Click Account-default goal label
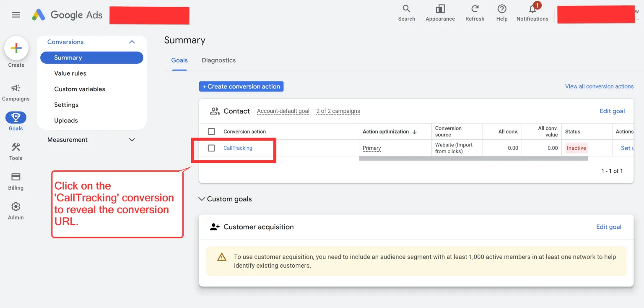644x308 pixels. tap(283, 111)
